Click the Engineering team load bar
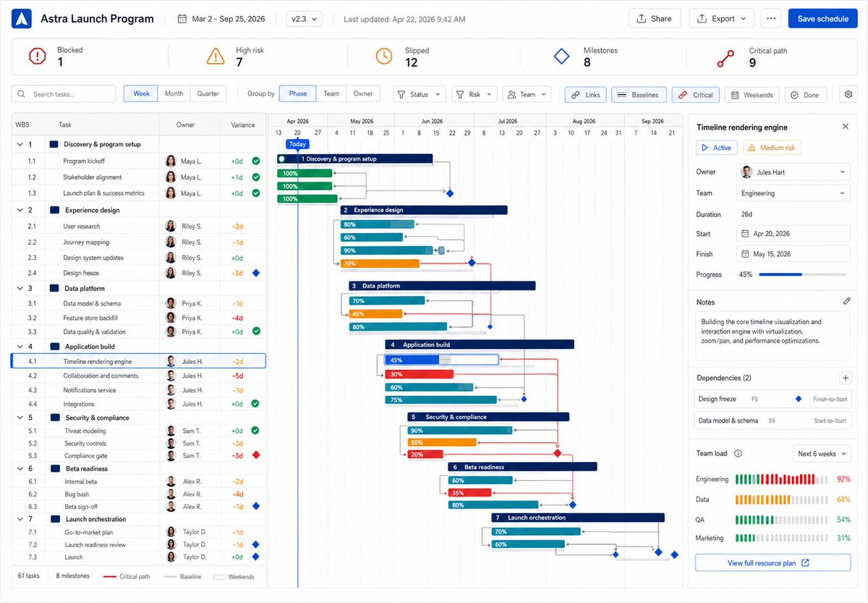Image resolution: width=868 pixels, height=603 pixels. click(x=783, y=479)
